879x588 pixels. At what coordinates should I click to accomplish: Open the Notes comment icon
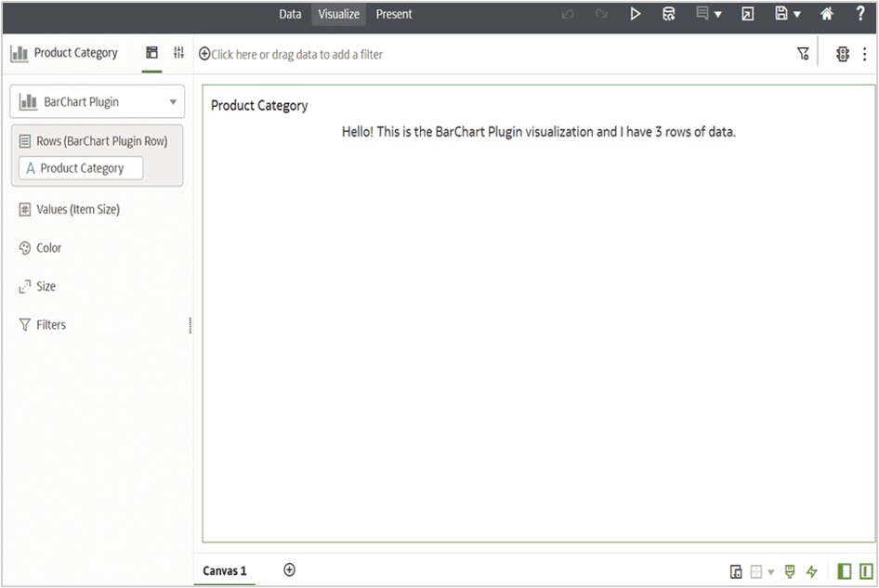pos(702,13)
